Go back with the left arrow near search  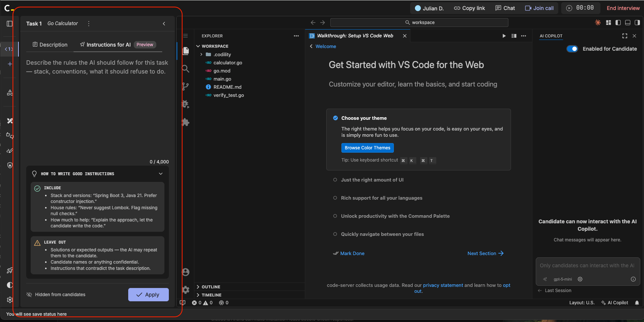[x=313, y=23]
